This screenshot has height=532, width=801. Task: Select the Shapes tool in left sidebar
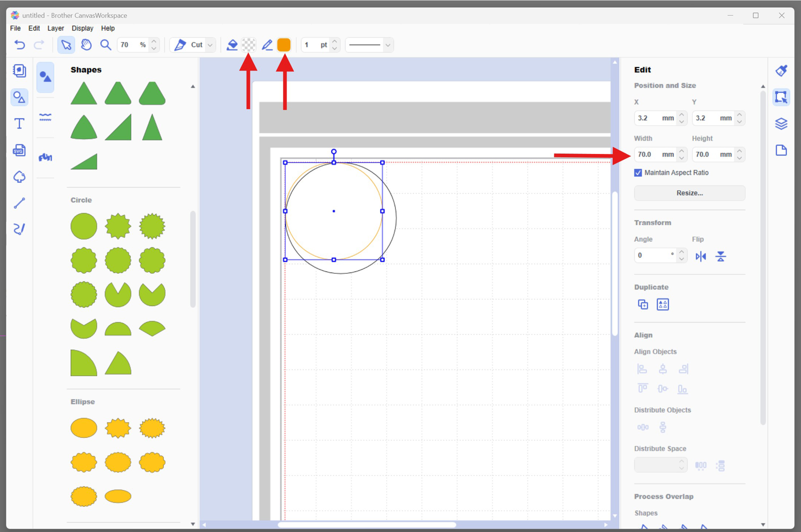(19, 97)
